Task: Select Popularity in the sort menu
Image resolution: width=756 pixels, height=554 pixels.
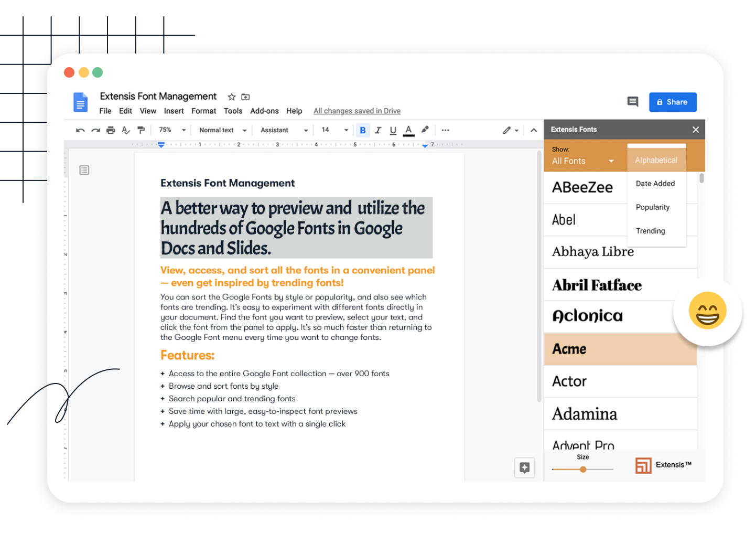Action: (x=653, y=207)
